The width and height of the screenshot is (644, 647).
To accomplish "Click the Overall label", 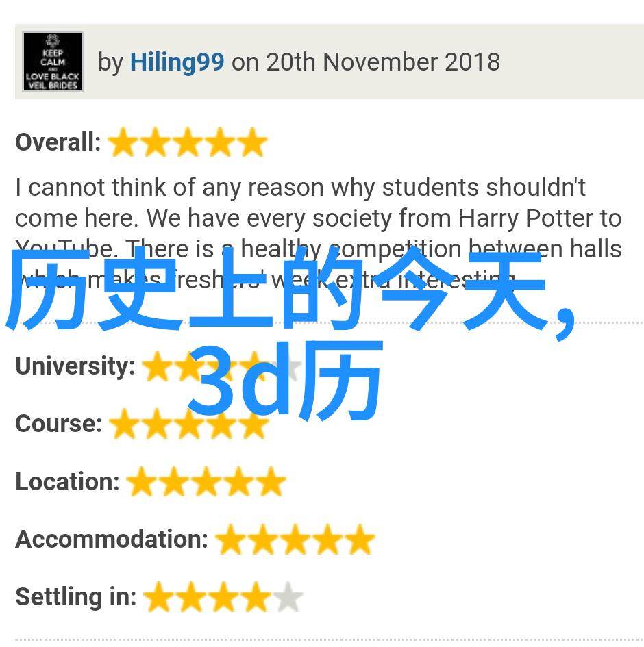I will [58, 142].
